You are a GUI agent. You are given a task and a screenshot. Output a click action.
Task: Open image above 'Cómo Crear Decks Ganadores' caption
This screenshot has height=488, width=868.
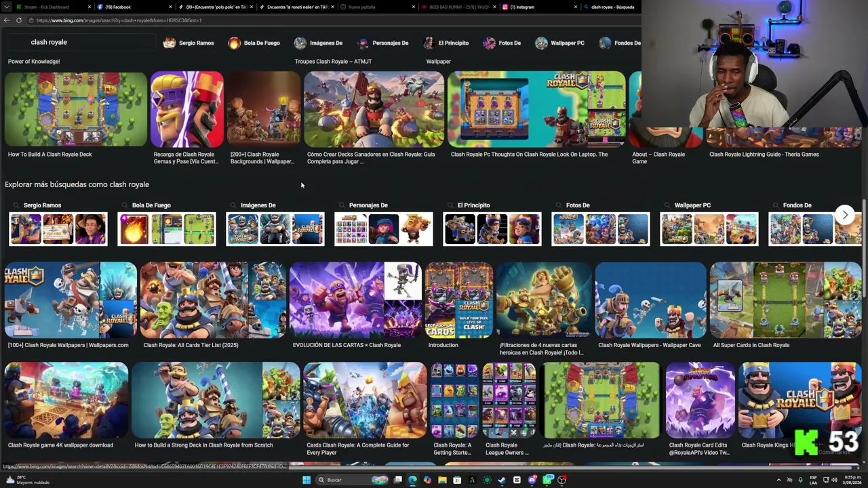tap(374, 109)
